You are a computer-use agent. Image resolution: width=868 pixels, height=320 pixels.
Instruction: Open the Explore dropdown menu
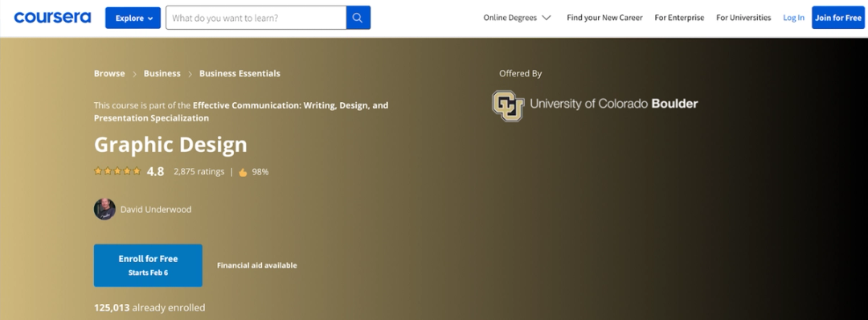point(133,18)
